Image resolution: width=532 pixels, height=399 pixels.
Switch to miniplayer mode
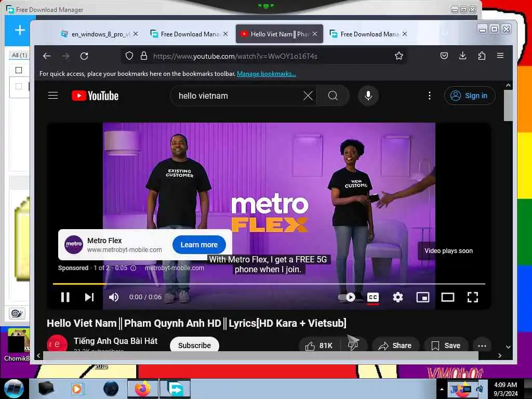423,297
